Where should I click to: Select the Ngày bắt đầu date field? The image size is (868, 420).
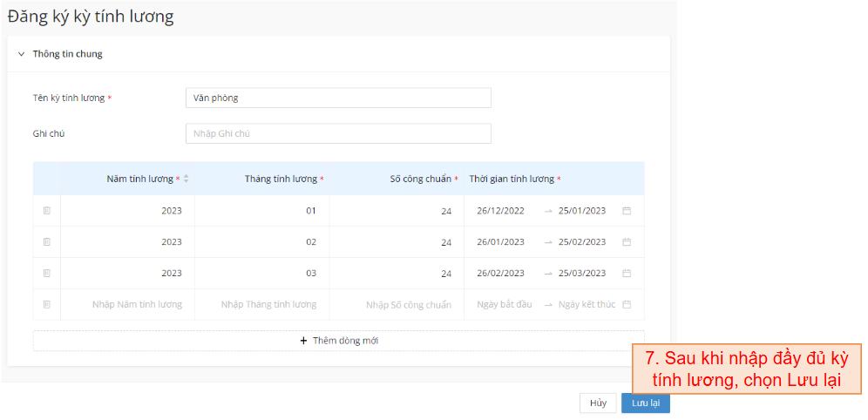tap(504, 305)
